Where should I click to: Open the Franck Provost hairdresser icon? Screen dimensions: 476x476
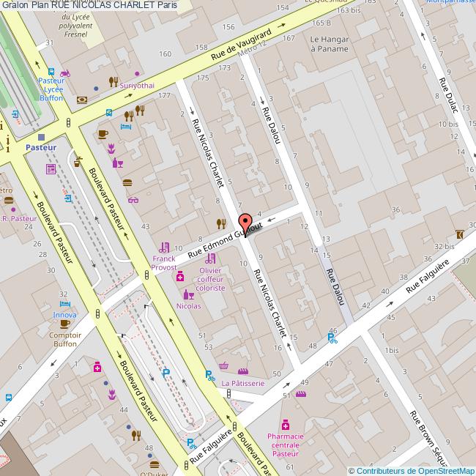click(x=164, y=248)
